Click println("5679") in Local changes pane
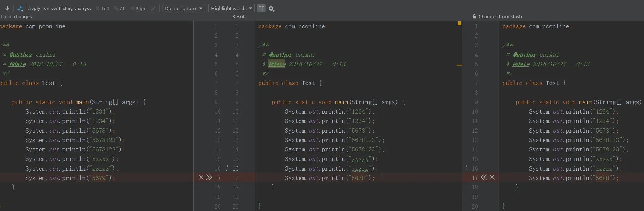Viewport: 644px width, 211px height. tap(70, 178)
